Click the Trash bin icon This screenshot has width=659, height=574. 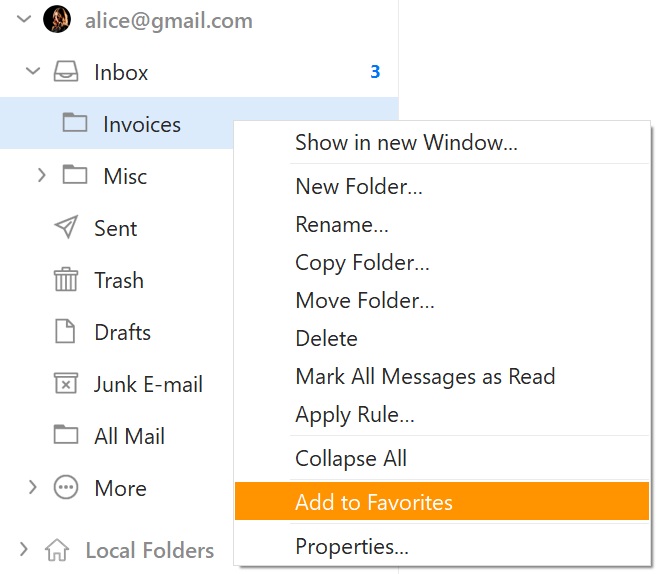click(x=66, y=279)
